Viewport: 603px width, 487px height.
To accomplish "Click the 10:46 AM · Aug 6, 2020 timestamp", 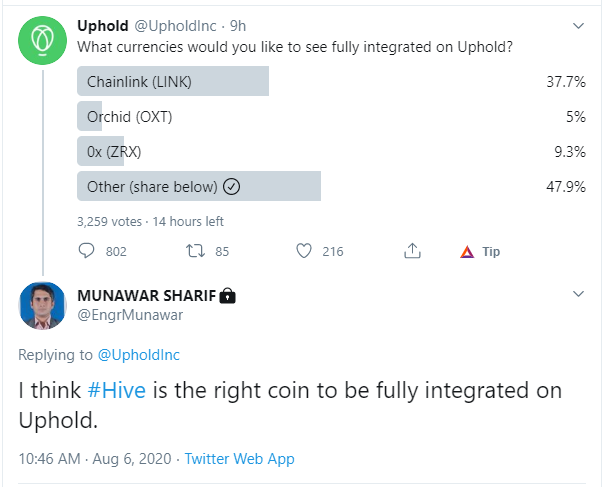I will point(95,459).
